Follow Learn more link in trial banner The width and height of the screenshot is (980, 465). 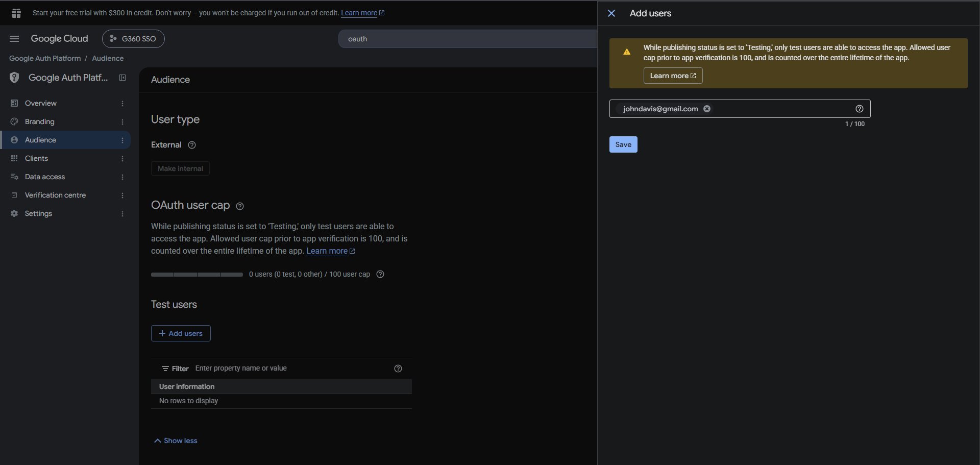362,13
